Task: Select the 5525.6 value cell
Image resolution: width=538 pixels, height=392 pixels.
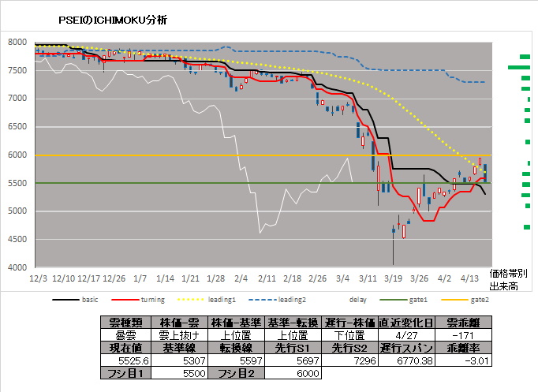Action: click(125, 360)
